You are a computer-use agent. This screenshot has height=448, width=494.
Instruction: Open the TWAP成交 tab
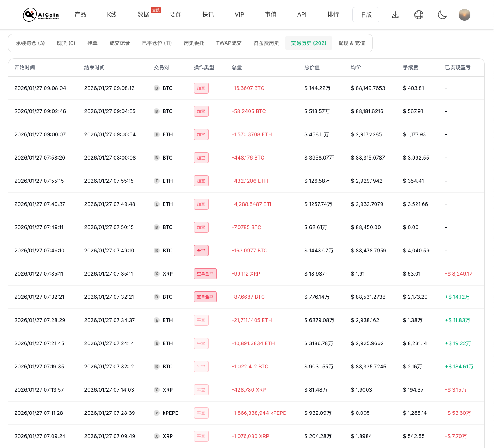(x=228, y=43)
